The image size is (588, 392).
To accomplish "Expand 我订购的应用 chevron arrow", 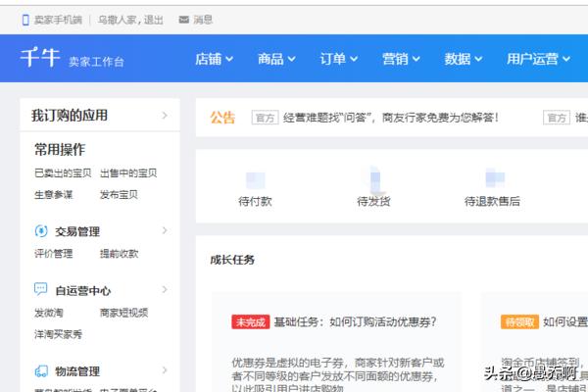I will point(165,116).
